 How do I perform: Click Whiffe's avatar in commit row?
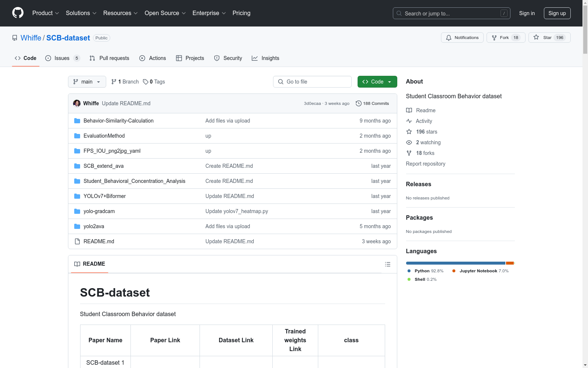[x=77, y=103]
